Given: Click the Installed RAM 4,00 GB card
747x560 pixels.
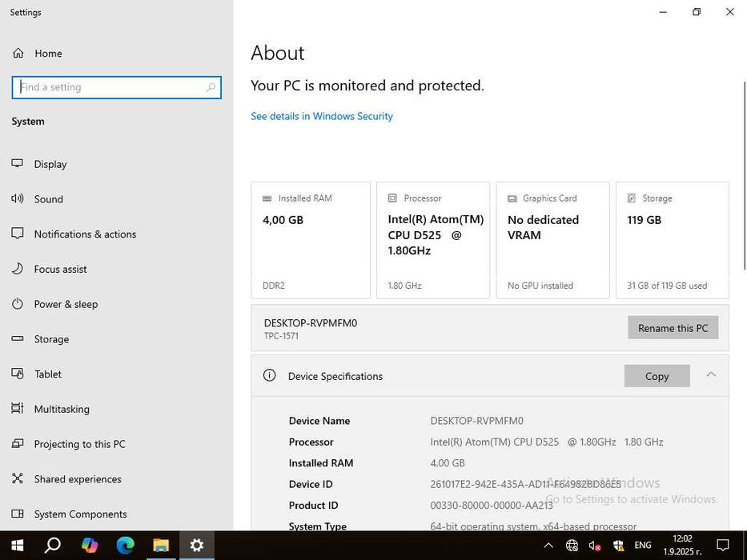Looking at the screenshot, I should pyautogui.click(x=311, y=241).
